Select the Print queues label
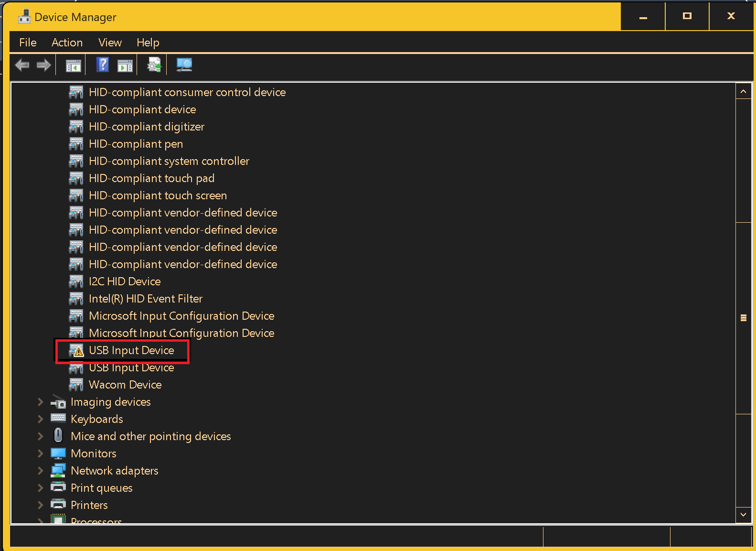This screenshot has width=756, height=551. 102,488
